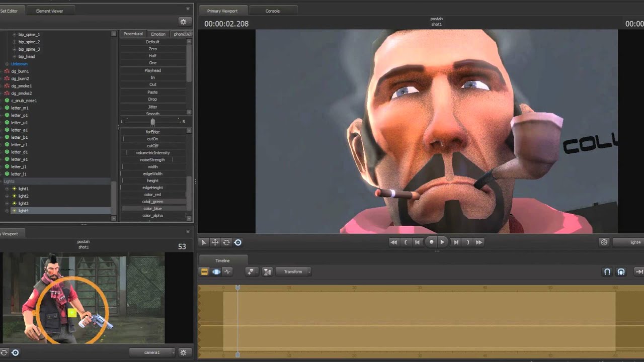Switch to the graph editor mode
This screenshot has height=362, width=644.
point(227,271)
